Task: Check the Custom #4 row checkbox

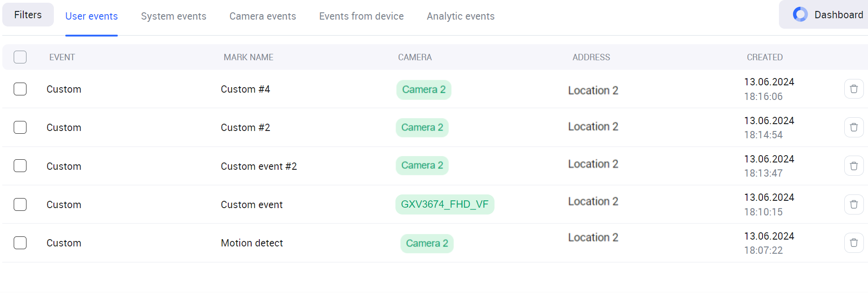Action: [x=20, y=89]
